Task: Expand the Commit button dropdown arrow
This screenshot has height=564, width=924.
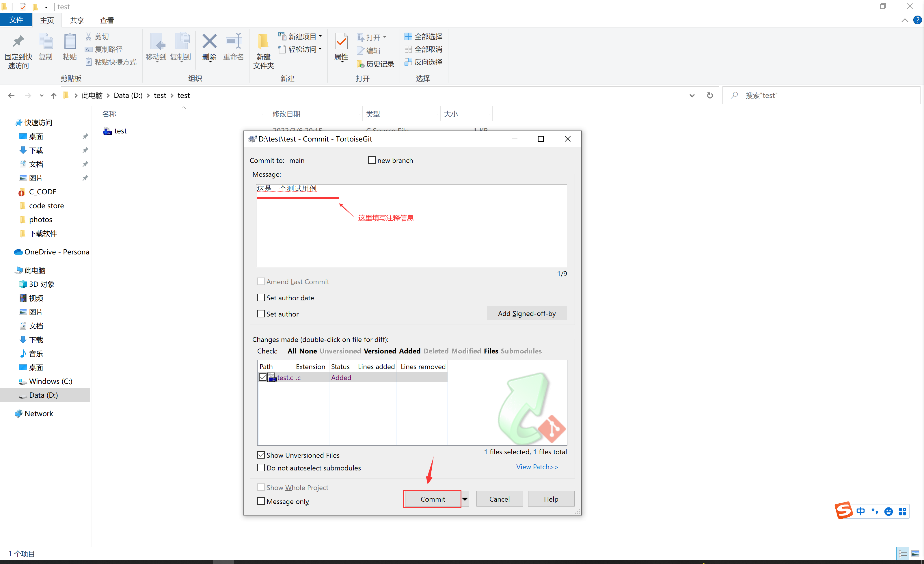Action: click(x=465, y=499)
